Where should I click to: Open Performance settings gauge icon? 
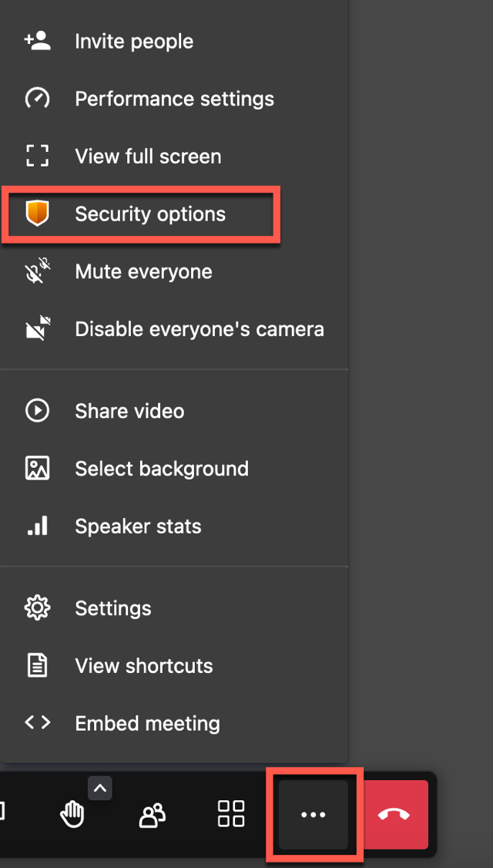point(38,99)
